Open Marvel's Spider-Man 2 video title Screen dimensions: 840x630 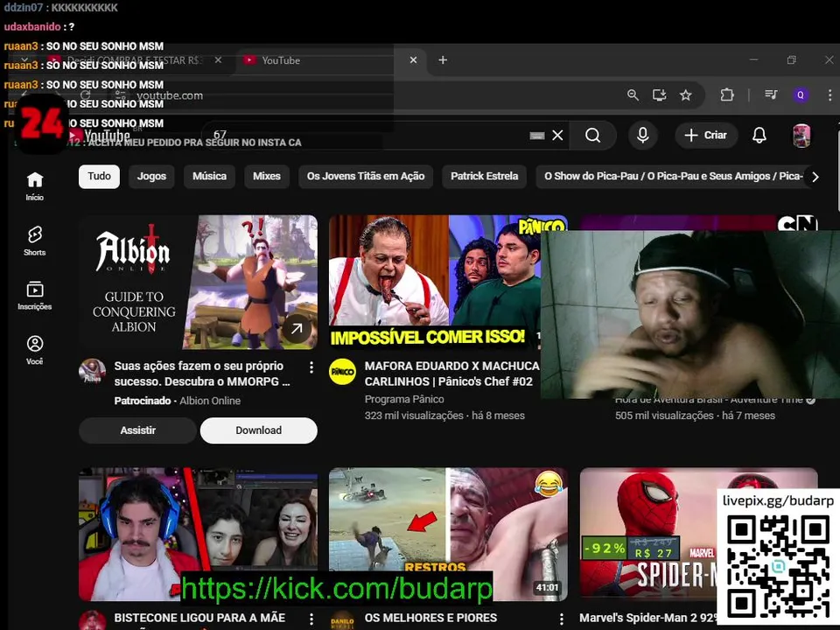click(x=648, y=618)
